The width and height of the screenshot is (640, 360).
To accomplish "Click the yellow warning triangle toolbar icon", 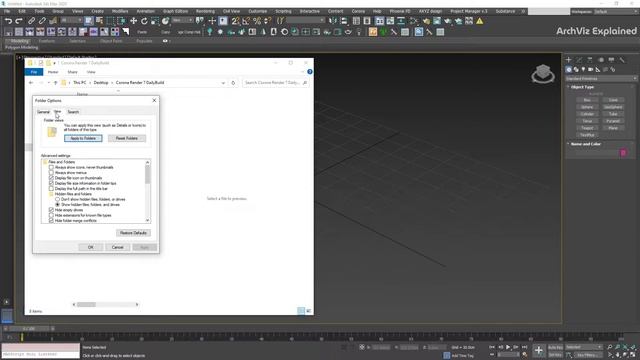I will coord(480,21).
